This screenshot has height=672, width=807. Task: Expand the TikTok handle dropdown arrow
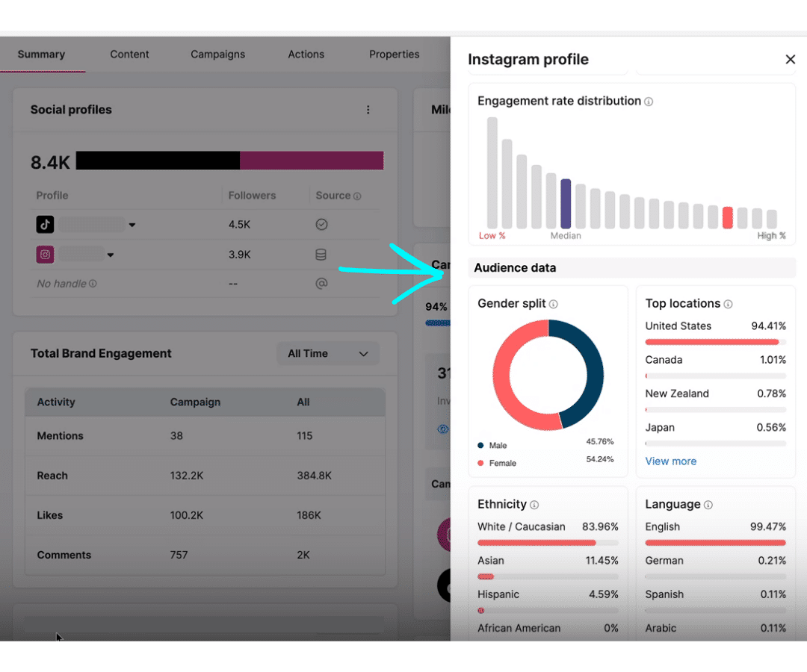click(x=132, y=225)
